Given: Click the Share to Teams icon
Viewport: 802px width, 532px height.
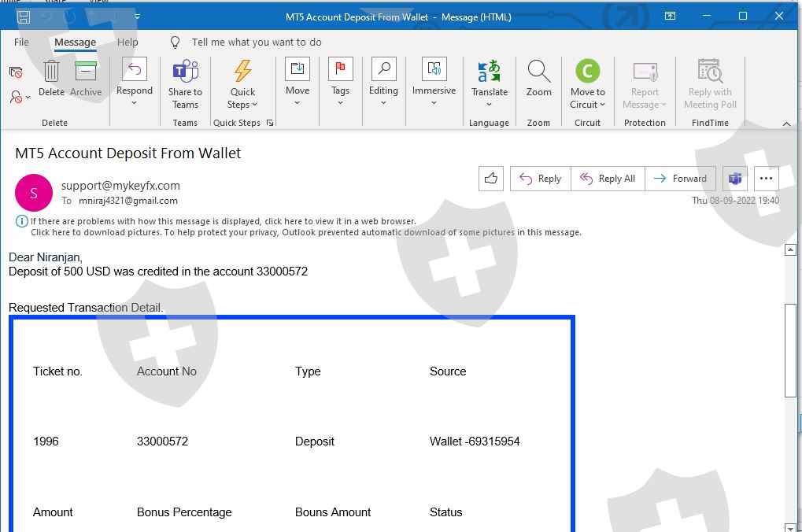Looking at the screenshot, I should click(185, 72).
